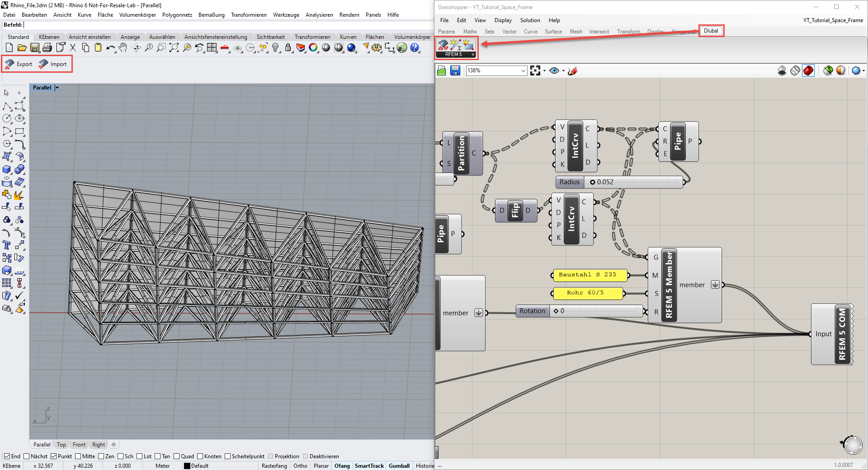
Task: Open the Dlubal tab in Grasshopper
Action: (x=711, y=31)
